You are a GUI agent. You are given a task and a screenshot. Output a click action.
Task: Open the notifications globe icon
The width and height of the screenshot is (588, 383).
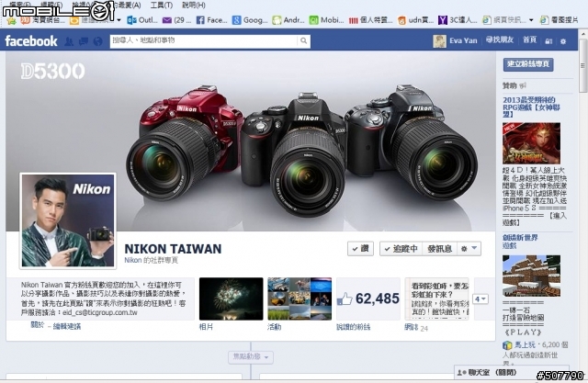pyautogui.click(x=97, y=41)
